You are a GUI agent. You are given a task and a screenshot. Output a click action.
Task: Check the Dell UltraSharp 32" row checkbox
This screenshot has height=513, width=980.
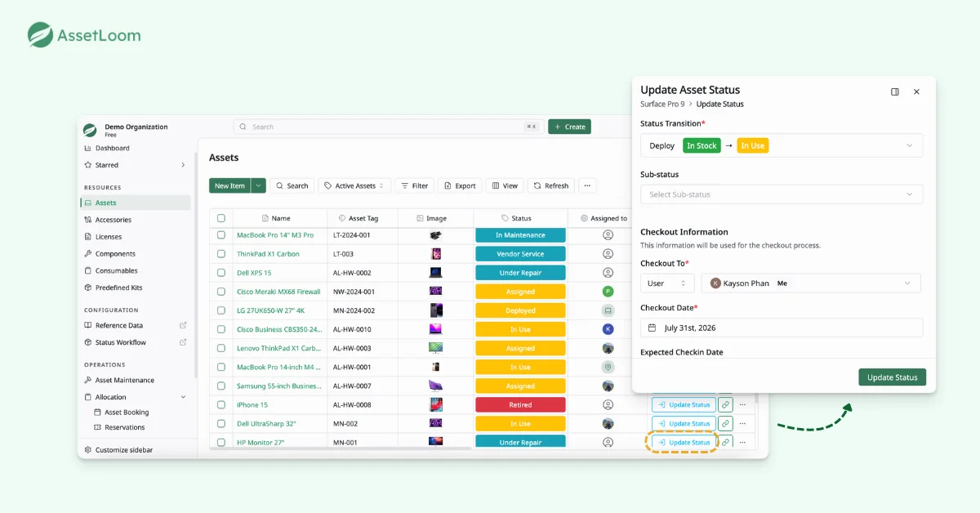[221, 423]
